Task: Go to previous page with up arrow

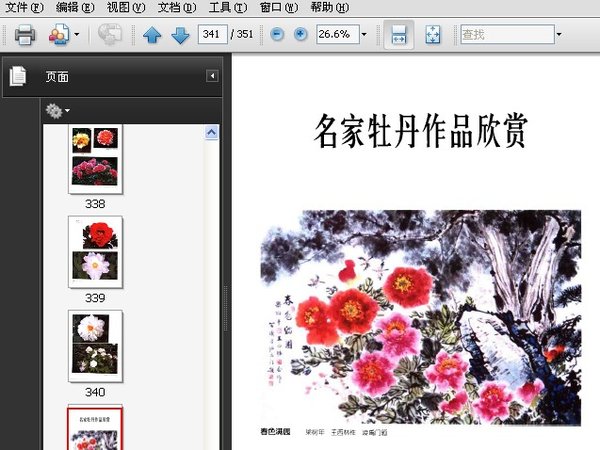Action: point(152,35)
